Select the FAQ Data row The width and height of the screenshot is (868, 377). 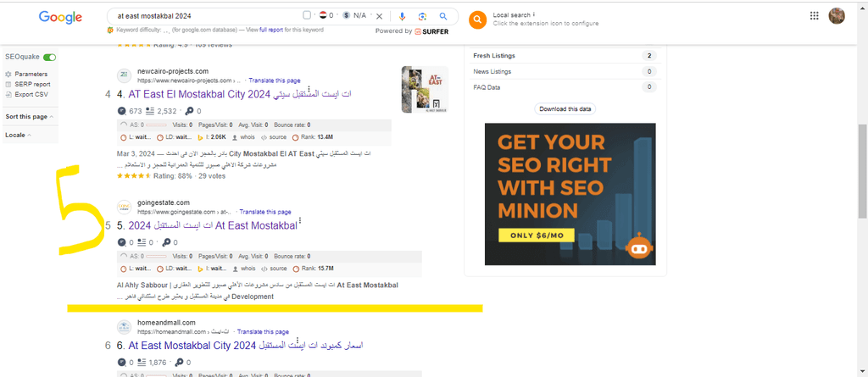[565, 87]
